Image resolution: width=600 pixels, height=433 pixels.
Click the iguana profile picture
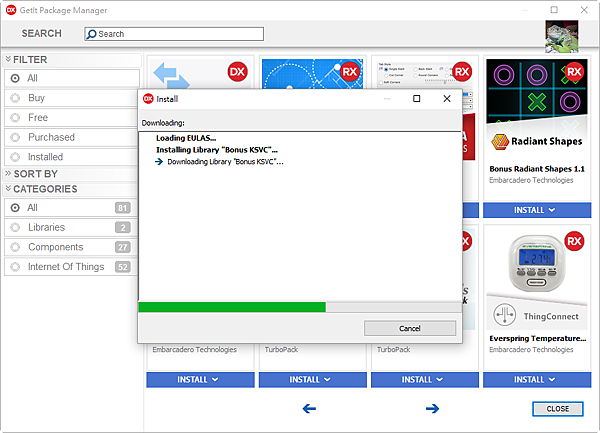(x=561, y=36)
